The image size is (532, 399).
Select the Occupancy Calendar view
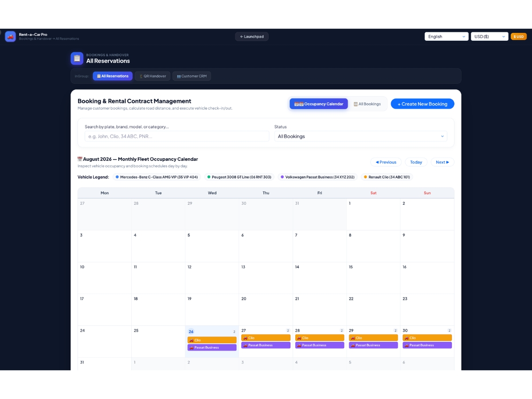click(x=319, y=104)
